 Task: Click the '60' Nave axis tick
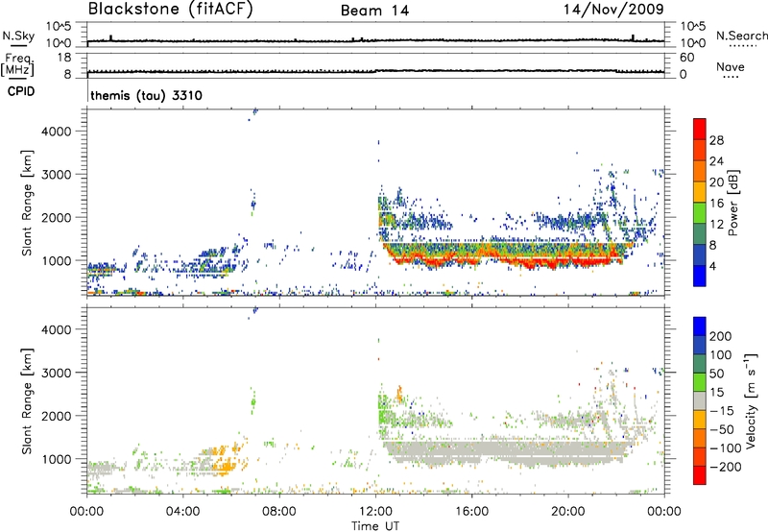(686, 58)
